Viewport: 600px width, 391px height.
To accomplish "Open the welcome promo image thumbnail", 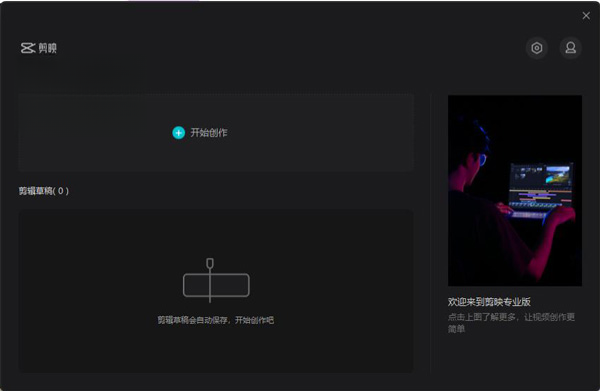I will pos(515,191).
